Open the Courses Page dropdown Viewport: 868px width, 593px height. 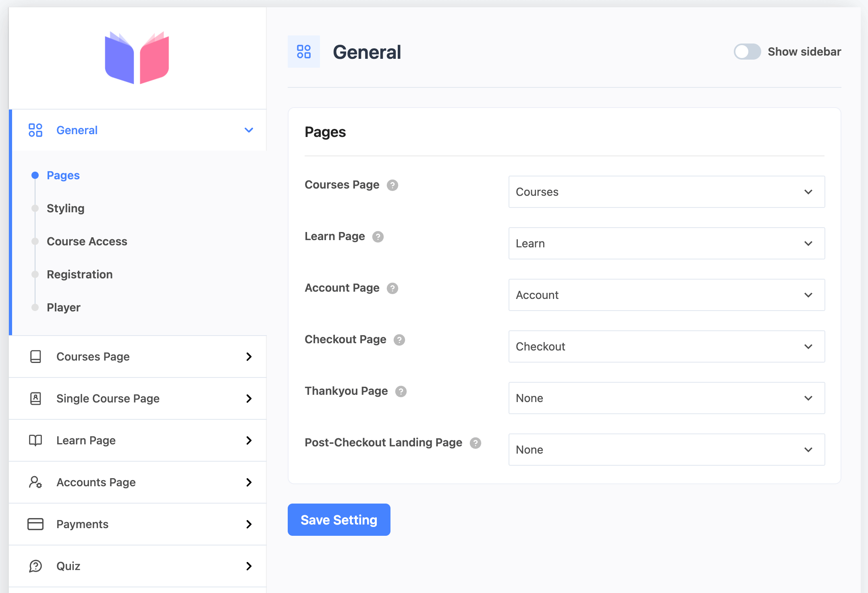pos(666,192)
